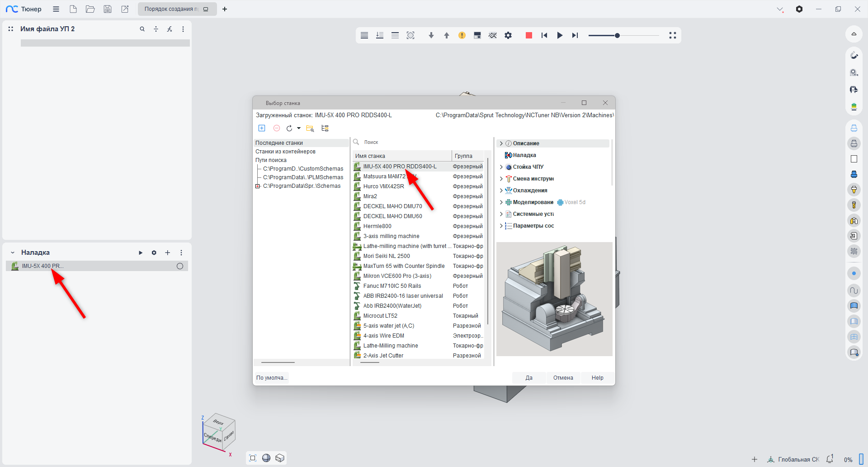Open the refresh dropdown arrow

[299, 129]
